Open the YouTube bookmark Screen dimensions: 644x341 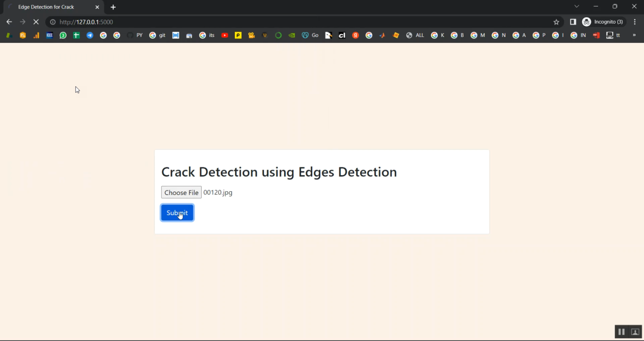[225, 35]
